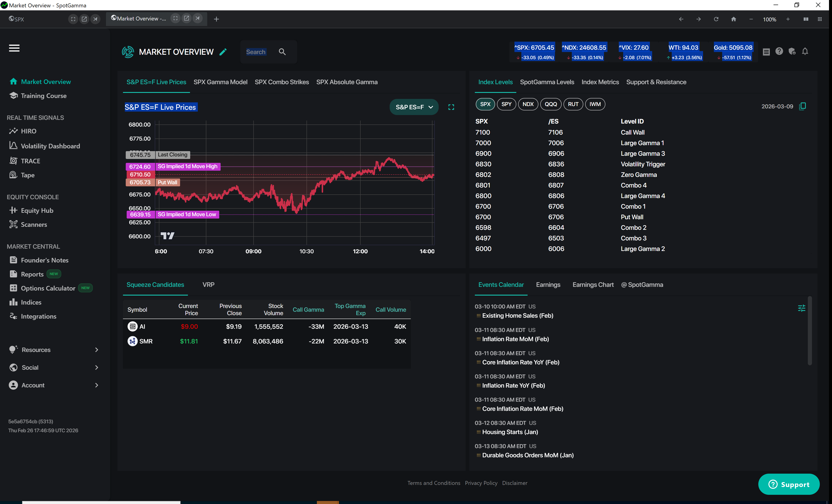Click the search magnifier icon

(282, 52)
